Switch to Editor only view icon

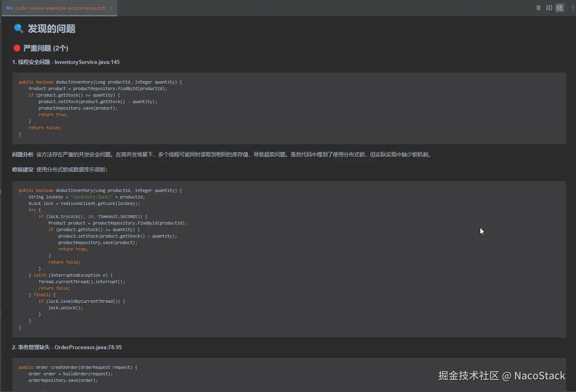pyautogui.click(x=539, y=8)
